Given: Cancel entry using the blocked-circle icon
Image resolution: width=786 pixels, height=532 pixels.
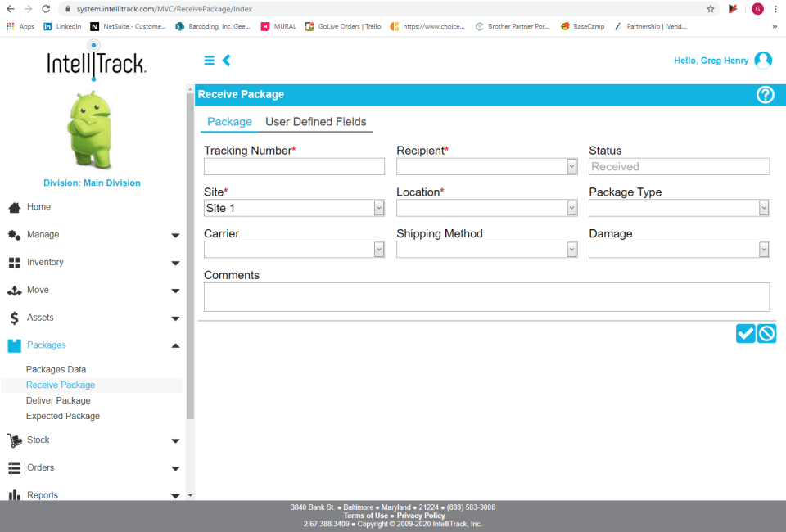Looking at the screenshot, I should tap(766, 333).
